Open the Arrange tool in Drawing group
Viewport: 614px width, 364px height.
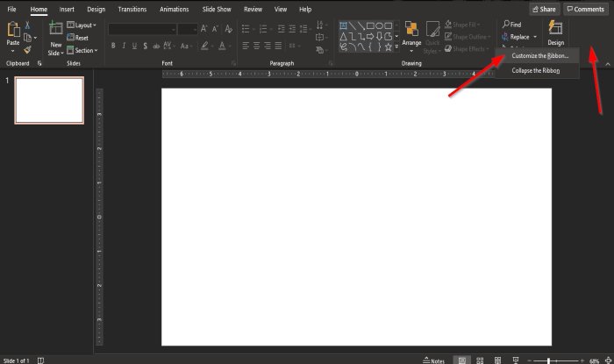point(411,34)
